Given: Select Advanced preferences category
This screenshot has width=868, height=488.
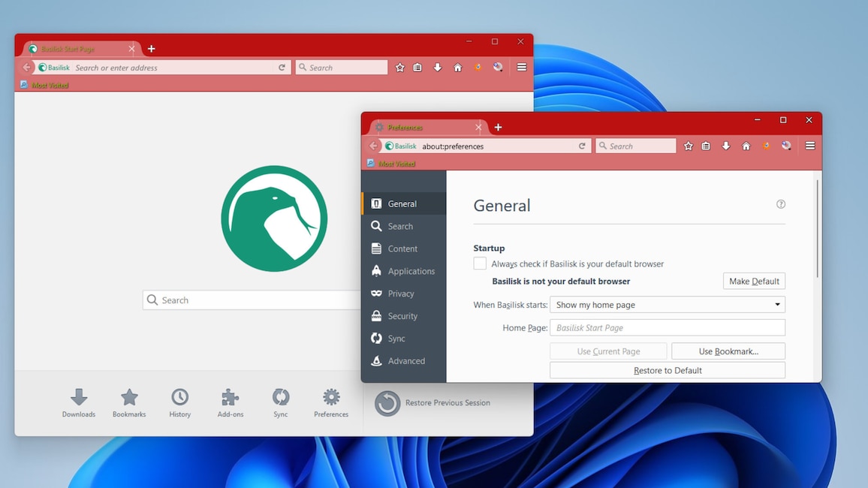Looking at the screenshot, I should 403,360.
